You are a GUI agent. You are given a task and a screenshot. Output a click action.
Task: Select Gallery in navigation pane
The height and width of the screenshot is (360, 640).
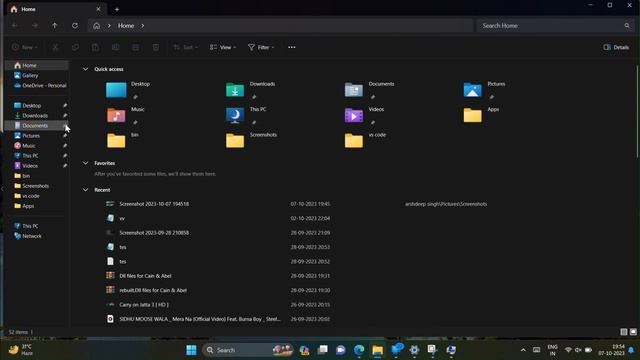click(x=37, y=76)
